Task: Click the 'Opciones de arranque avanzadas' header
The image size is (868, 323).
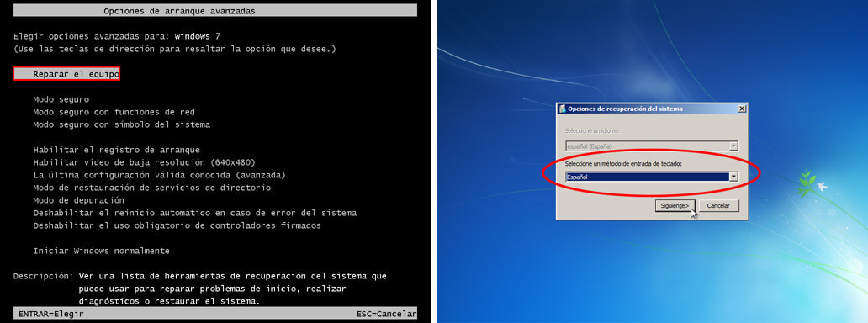Action: (179, 11)
